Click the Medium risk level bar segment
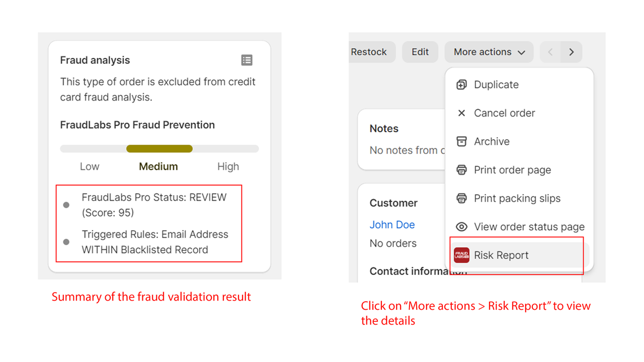Viewport: 644px width, 362px height. (x=159, y=148)
